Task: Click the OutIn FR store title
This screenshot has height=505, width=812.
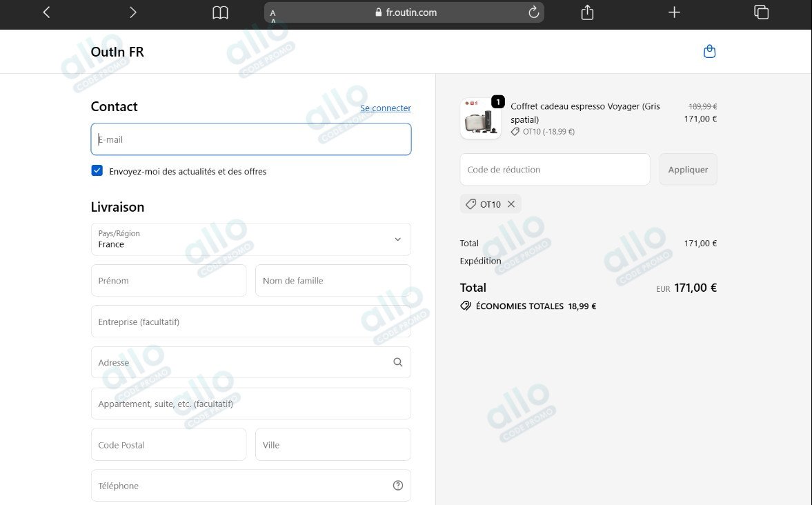Action: [117, 52]
